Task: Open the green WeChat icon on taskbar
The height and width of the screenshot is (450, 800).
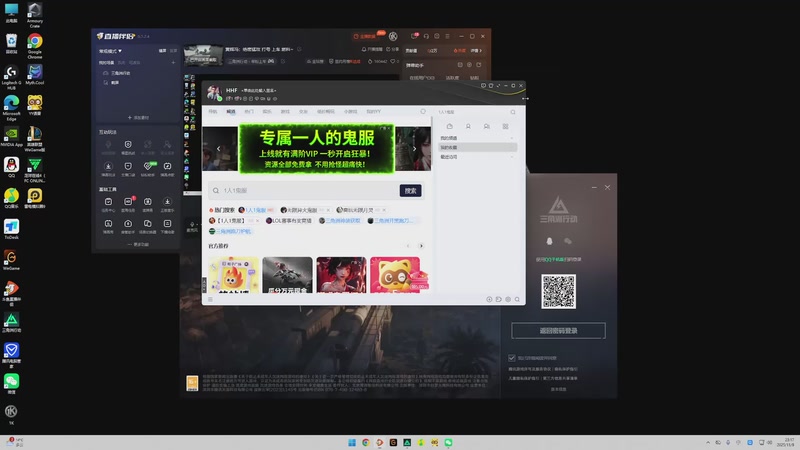Action: (x=448, y=442)
